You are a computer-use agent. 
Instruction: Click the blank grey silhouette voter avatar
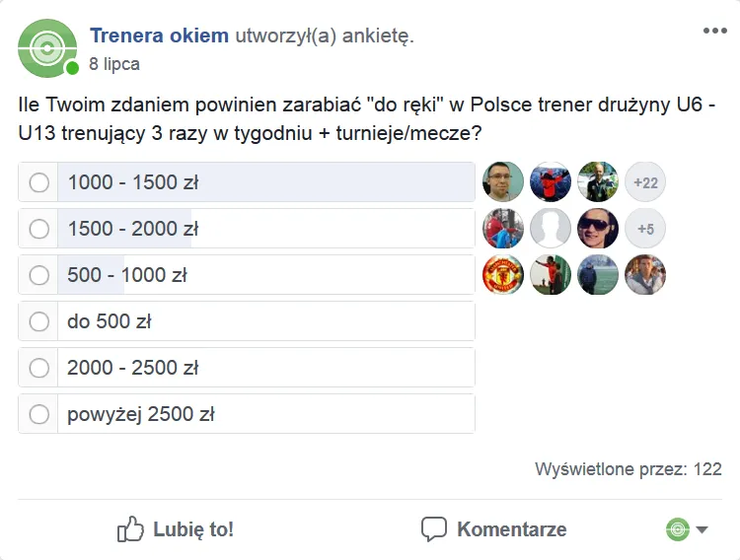click(551, 229)
